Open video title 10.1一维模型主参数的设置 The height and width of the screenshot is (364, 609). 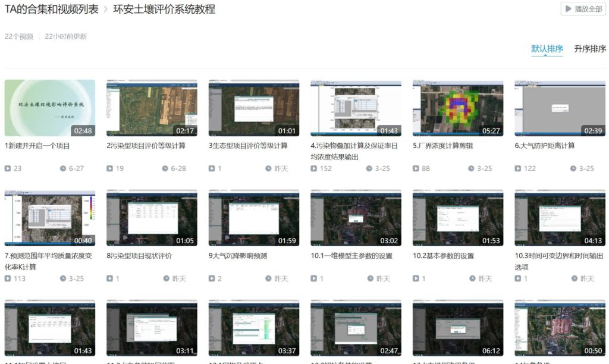click(351, 256)
